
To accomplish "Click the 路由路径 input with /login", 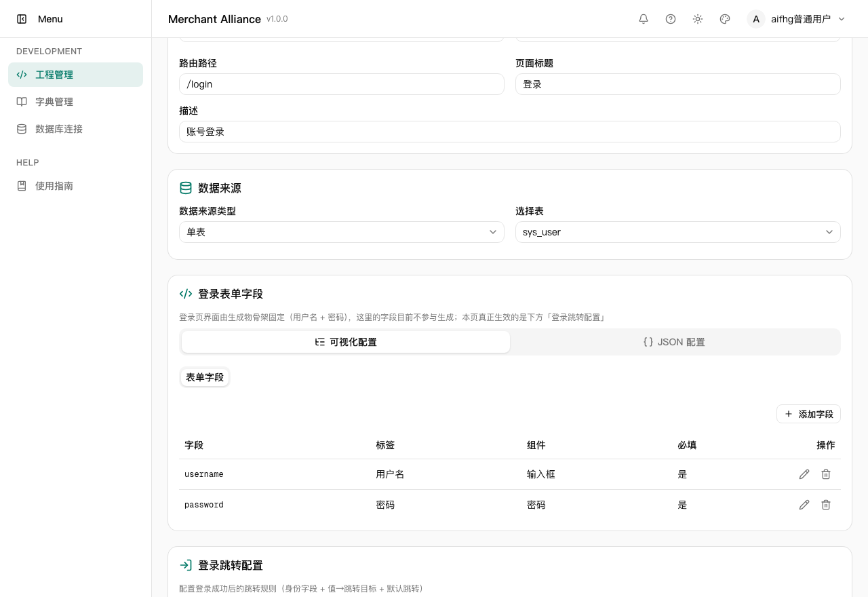I will [342, 84].
